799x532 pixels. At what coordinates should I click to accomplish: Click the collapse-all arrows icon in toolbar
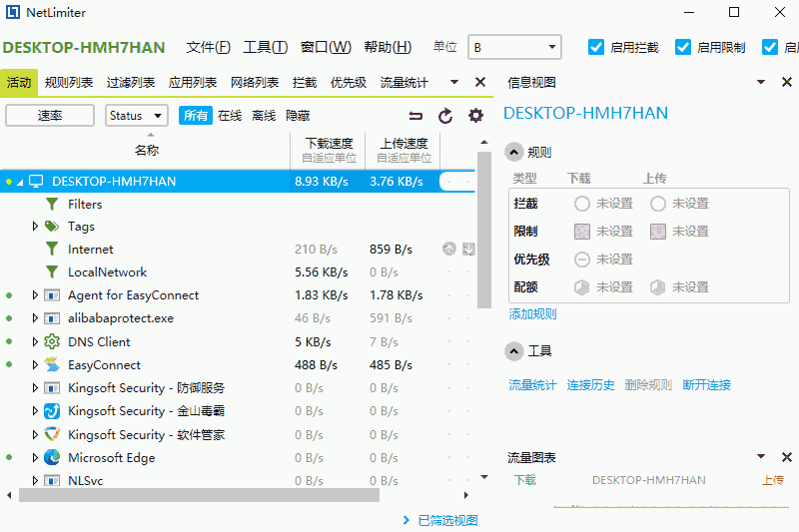(415, 116)
